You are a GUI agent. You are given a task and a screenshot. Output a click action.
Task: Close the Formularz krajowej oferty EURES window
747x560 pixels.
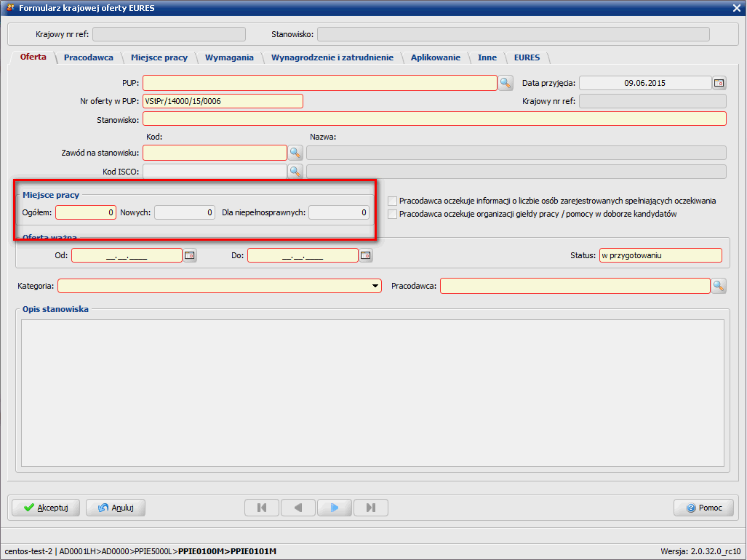tap(737, 8)
